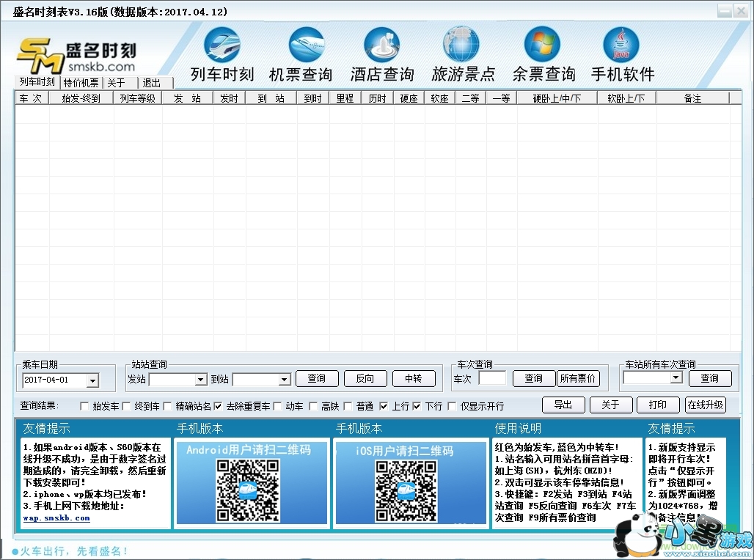Click the 反向 button

click(x=365, y=378)
